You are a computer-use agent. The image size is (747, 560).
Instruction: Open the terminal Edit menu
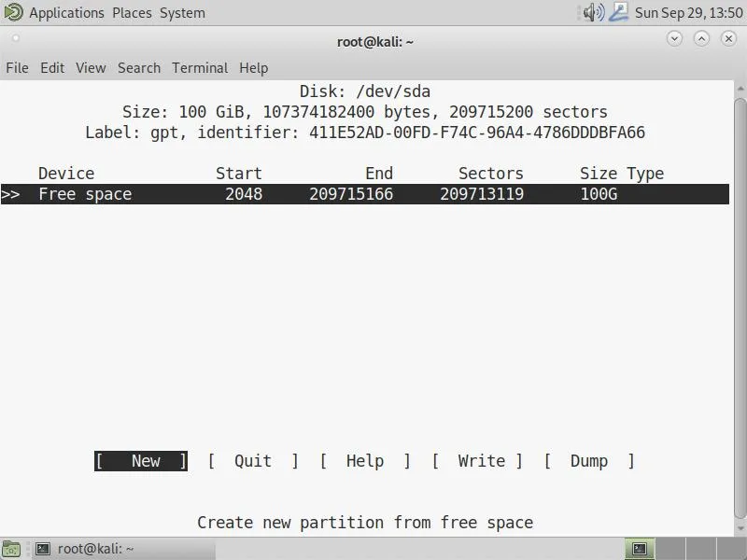52,68
